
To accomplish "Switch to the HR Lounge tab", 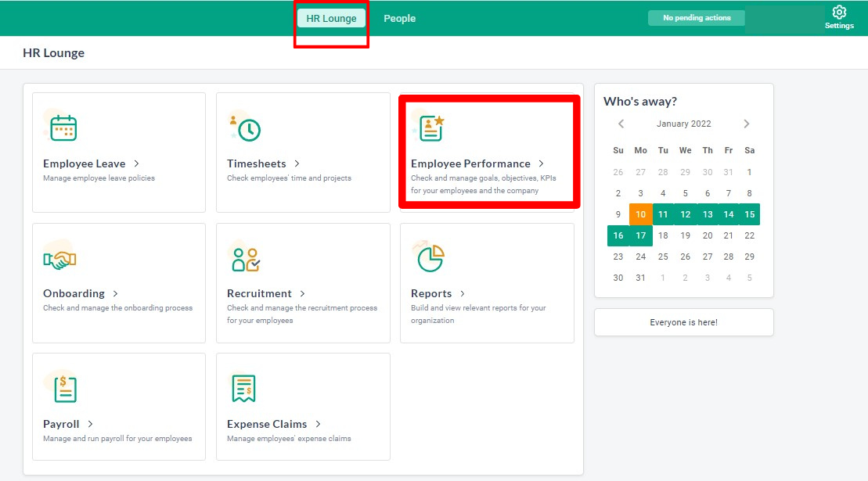I will pyautogui.click(x=331, y=18).
